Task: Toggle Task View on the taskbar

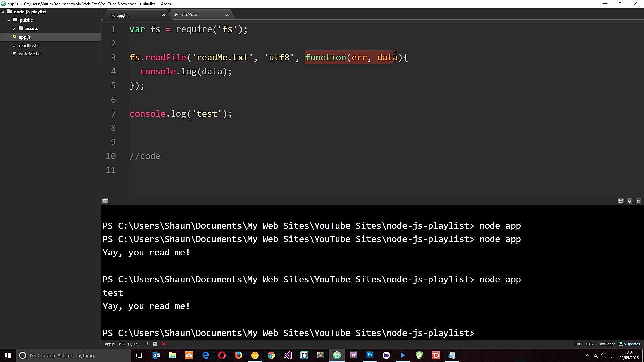Action: click(139, 355)
